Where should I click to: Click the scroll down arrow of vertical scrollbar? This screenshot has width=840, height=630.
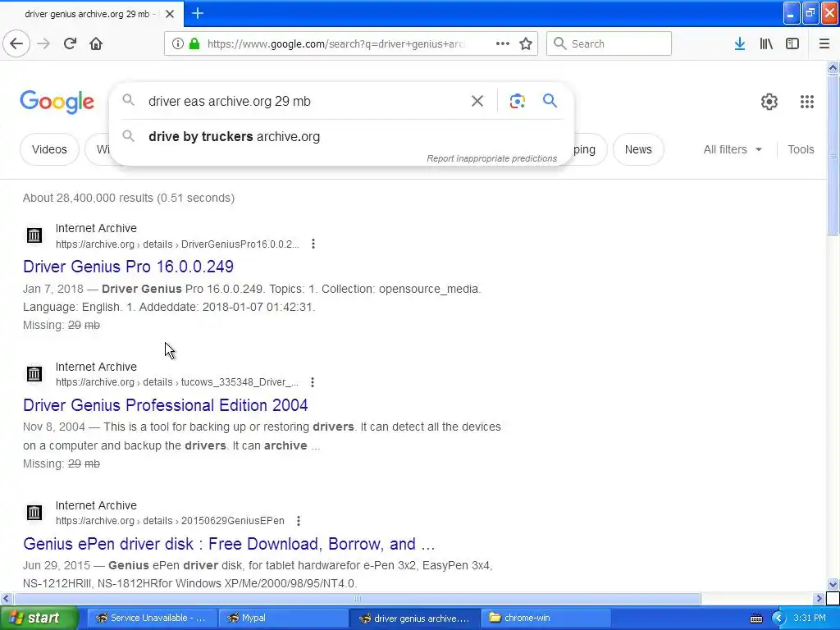833,584
